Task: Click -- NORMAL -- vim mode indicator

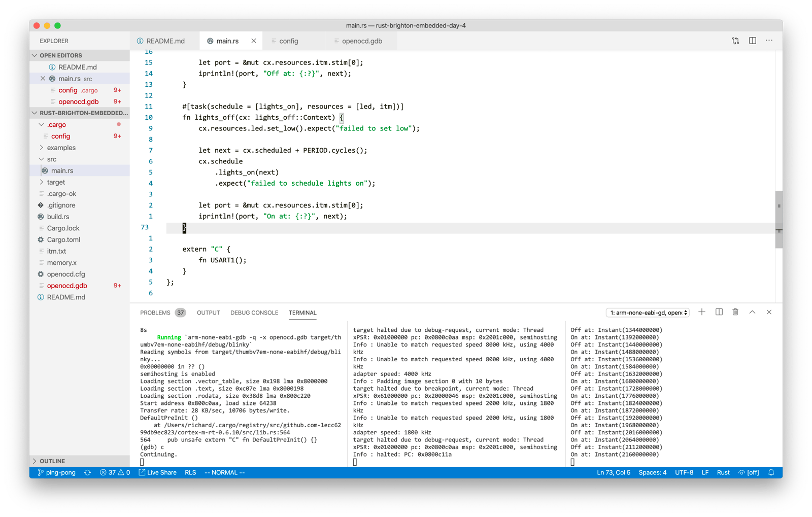Action: pos(224,472)
